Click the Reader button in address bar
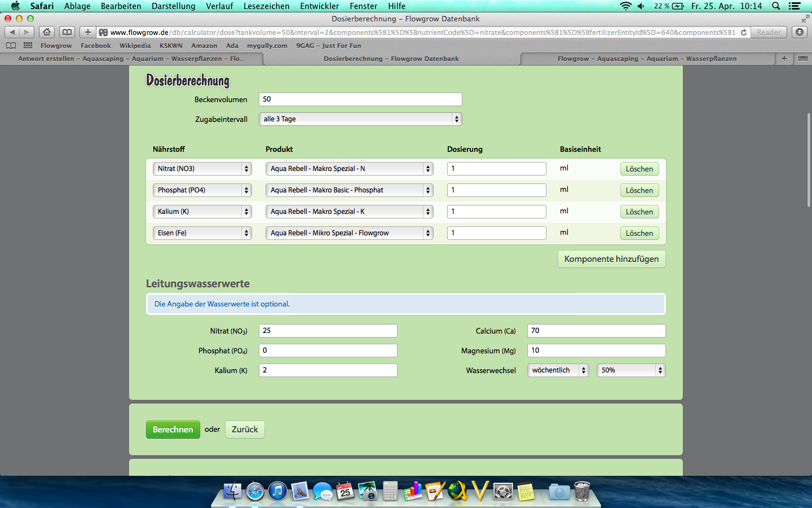The width and height of the screenshot is (812, 508). click(x=769, y=32)
